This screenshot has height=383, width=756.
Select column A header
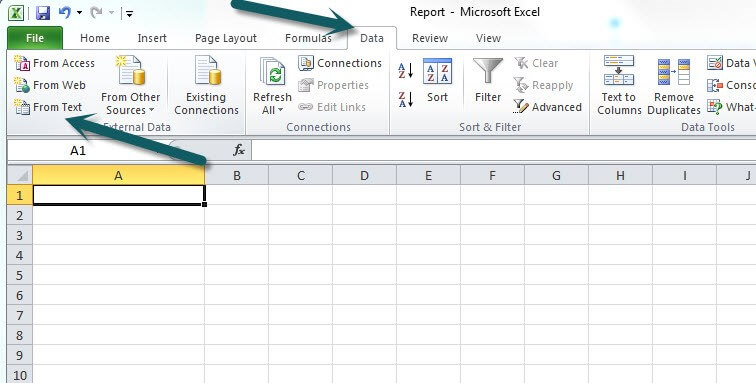click(x=119, y=175)
